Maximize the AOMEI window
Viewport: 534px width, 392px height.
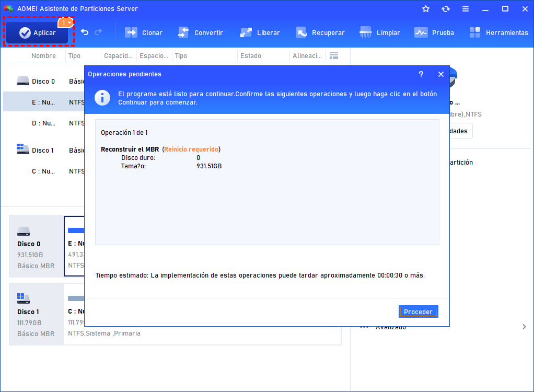click(505, 9)
